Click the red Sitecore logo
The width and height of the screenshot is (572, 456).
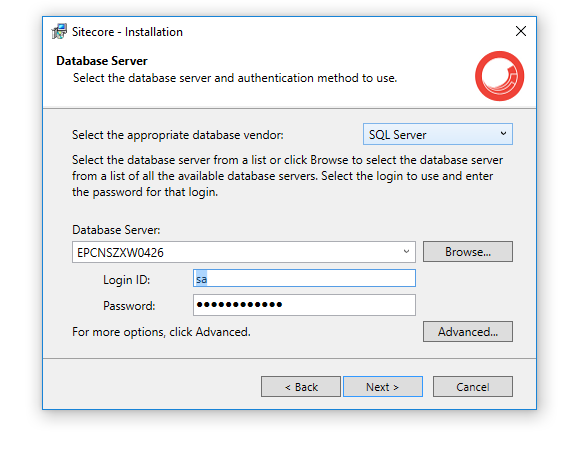(499, 76)
